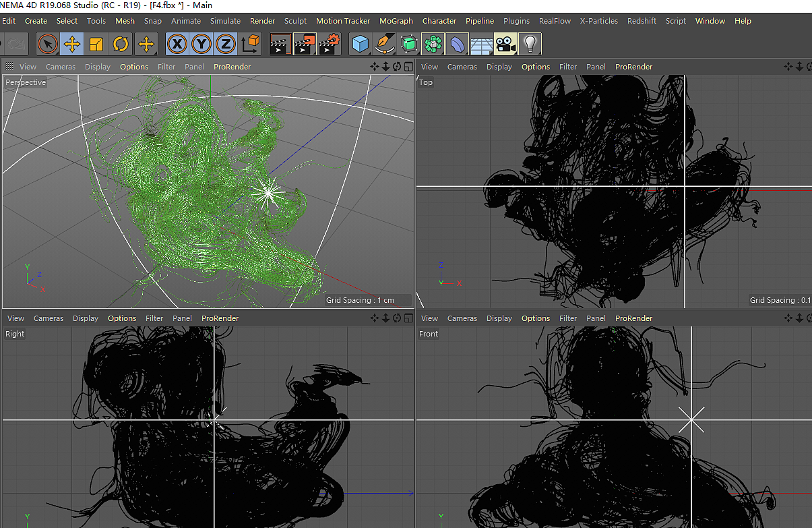Click the Perspective viewport panel grip icon
Viewport: 812px width, 528px height.
(9, 66)
